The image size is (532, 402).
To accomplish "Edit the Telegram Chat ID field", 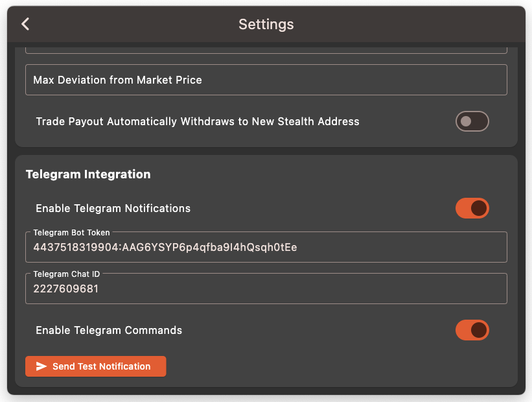I will click(266, 289).
